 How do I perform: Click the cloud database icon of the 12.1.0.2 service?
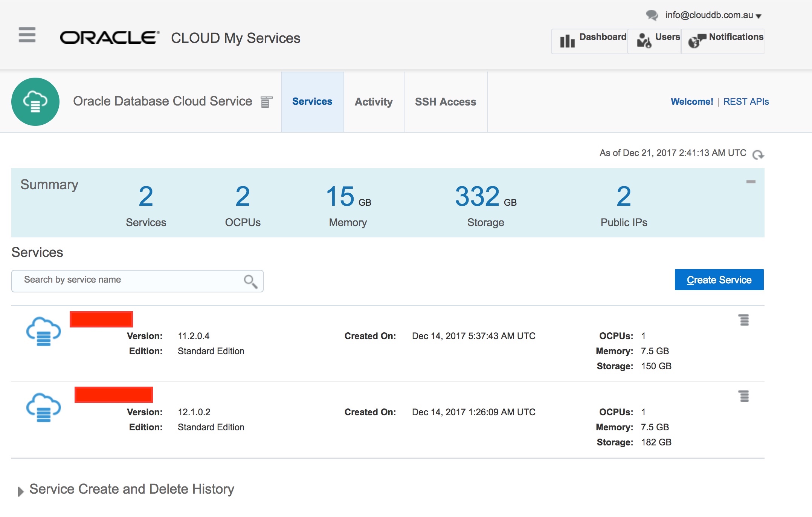coord(44,407)
